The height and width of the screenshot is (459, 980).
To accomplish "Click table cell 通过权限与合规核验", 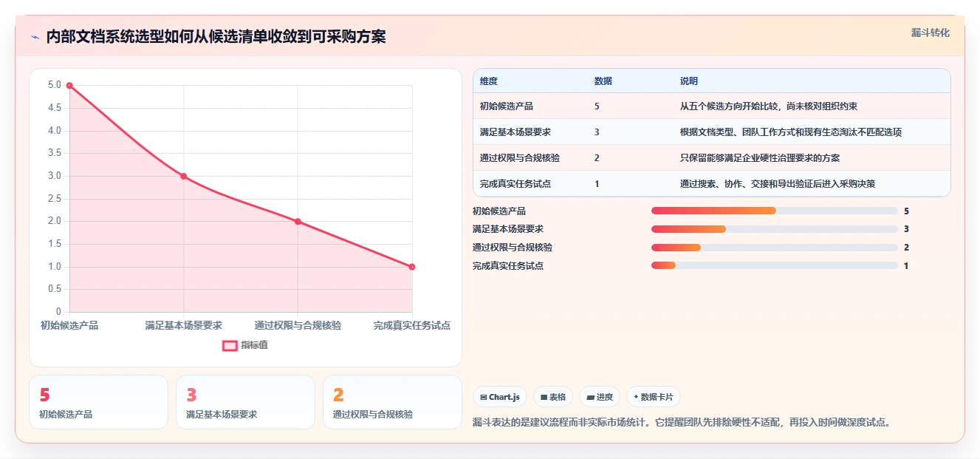I will pyautogui.click(x=520, y=158).
